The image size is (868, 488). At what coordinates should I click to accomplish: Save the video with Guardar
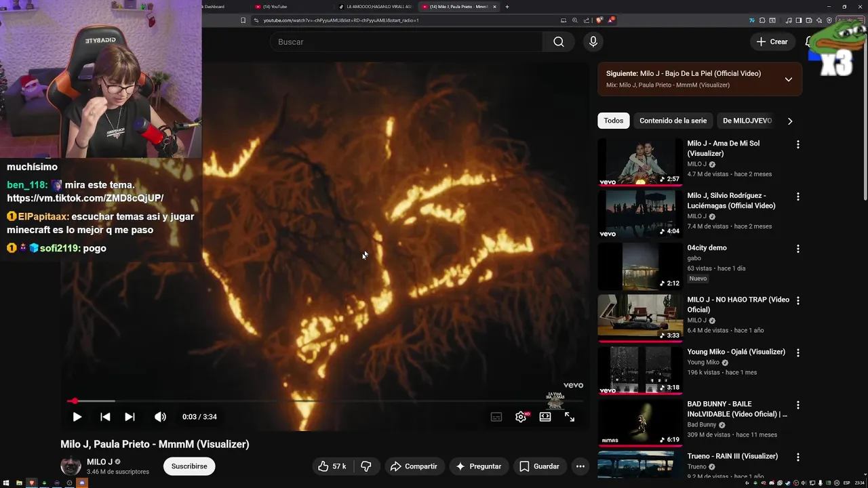540,466
